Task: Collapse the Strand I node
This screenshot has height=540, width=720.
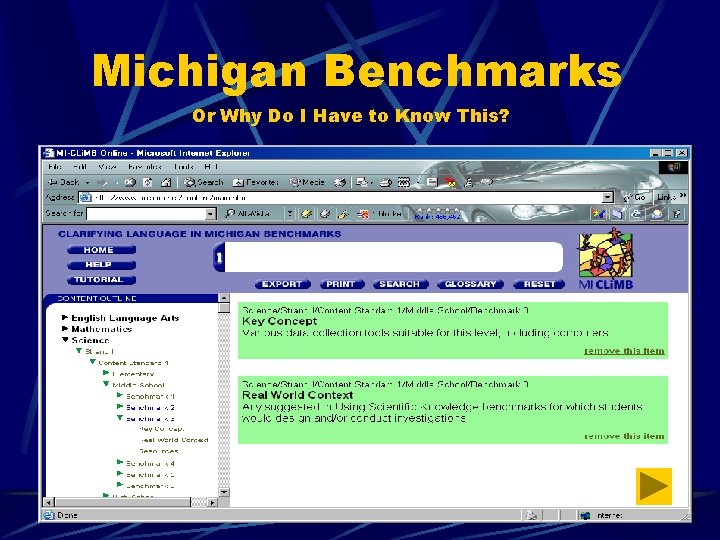Action: tap(79, 351)
